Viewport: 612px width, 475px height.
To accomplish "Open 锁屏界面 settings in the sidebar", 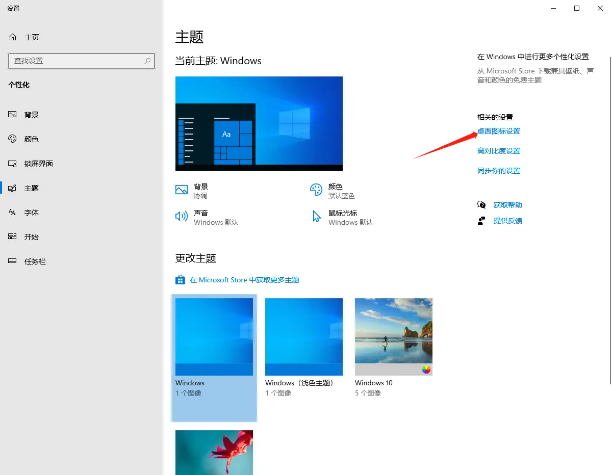I will click(x=39, y=163).
